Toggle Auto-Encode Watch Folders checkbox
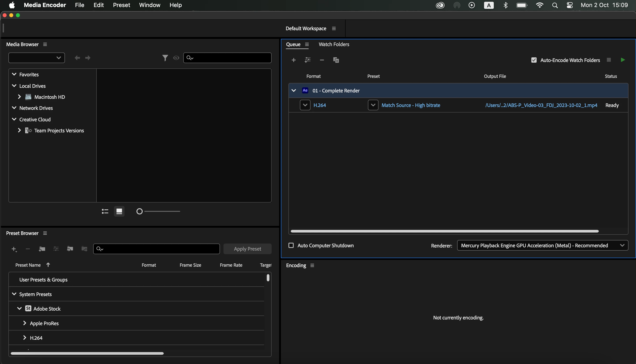636x364 pixels. click(x=534, y=60)
